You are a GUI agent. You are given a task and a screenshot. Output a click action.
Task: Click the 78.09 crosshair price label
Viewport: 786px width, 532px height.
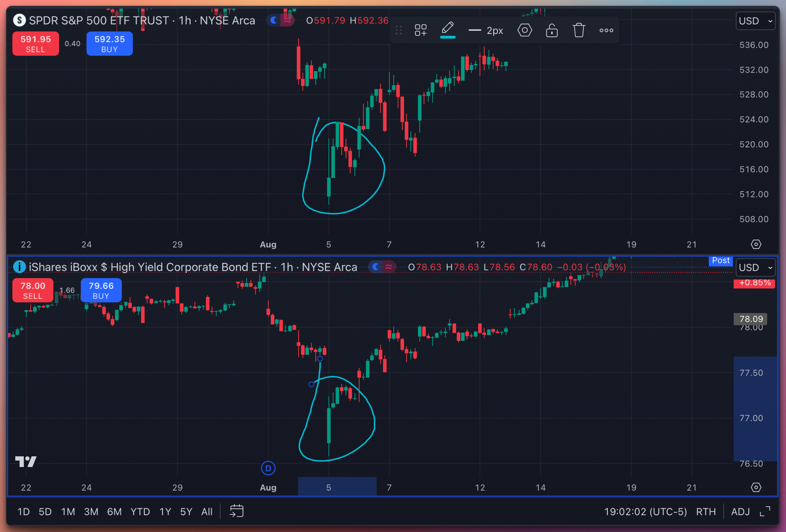tap(751, 319)
